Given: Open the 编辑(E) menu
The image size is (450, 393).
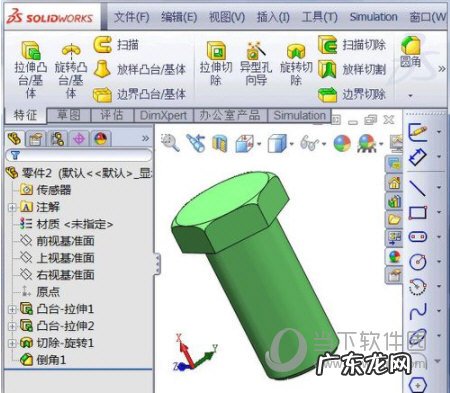Looking at the screenshot, I should tap(179, 17).
